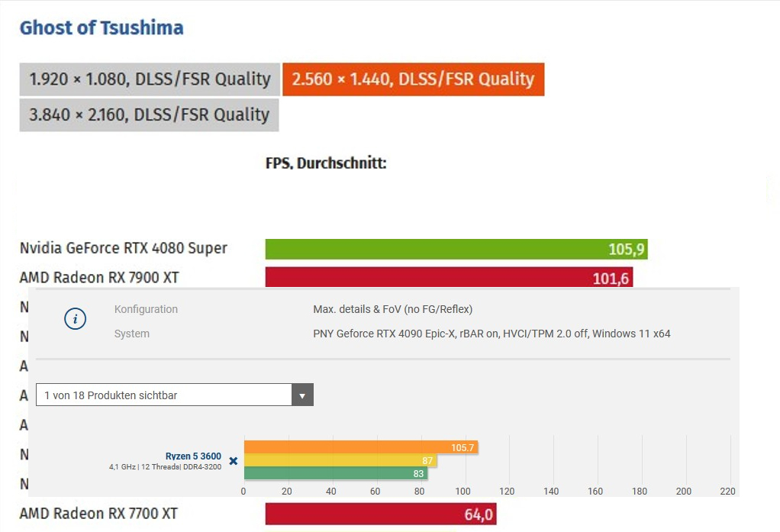
Task: Click the red RX 7900 XT bar 101,6
Action: [x=450, y=277]
